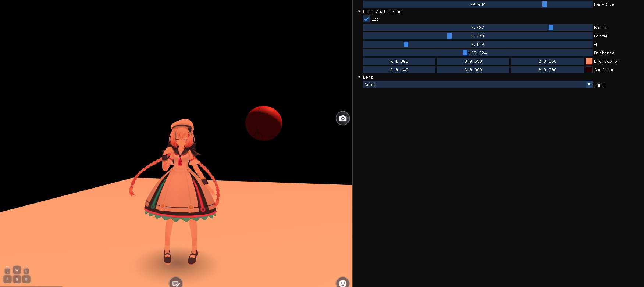This screenshot has width=644, height=287.
Task: Click the SunColor R:0.149 field
Action: 399,70
